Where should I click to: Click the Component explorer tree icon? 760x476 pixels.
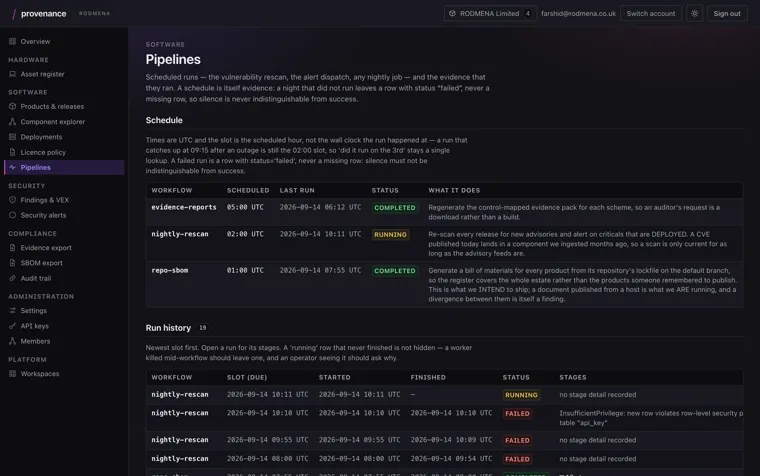point(13,122)
